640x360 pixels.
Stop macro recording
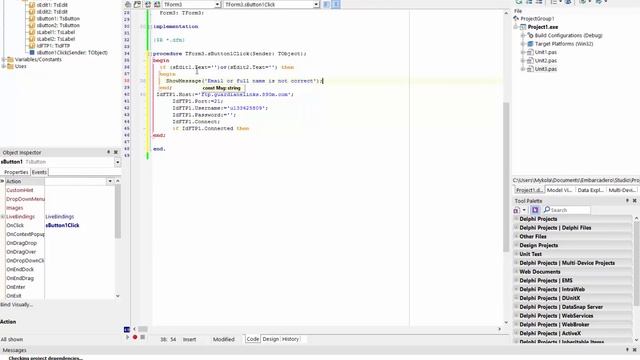point(142,337)
